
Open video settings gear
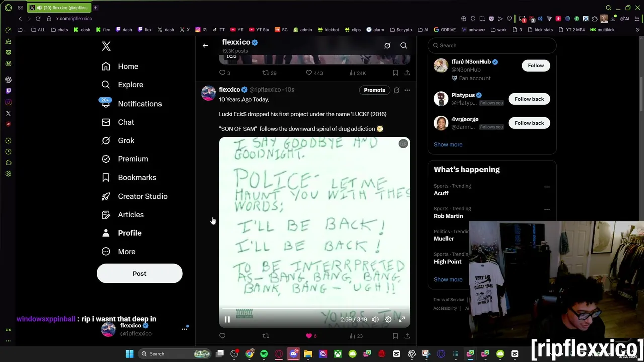(x=388, y=319)
